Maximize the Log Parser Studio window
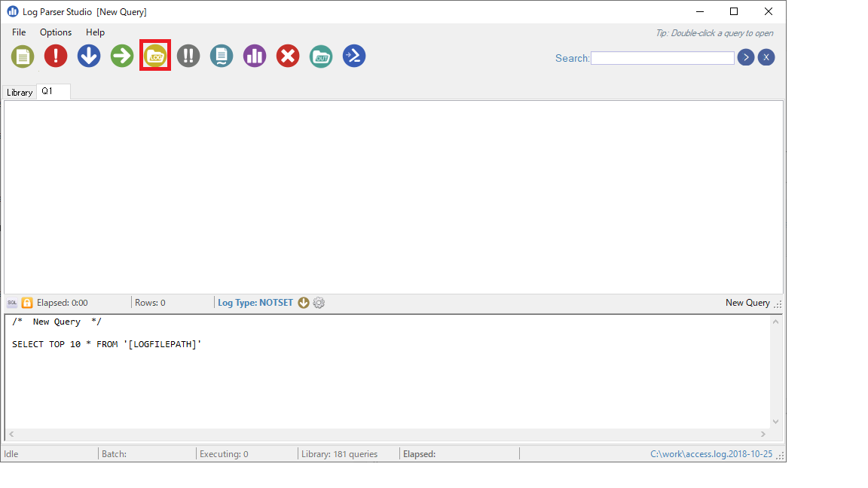The height and width of the screenshot is (488, 868). tap(734, 11)
